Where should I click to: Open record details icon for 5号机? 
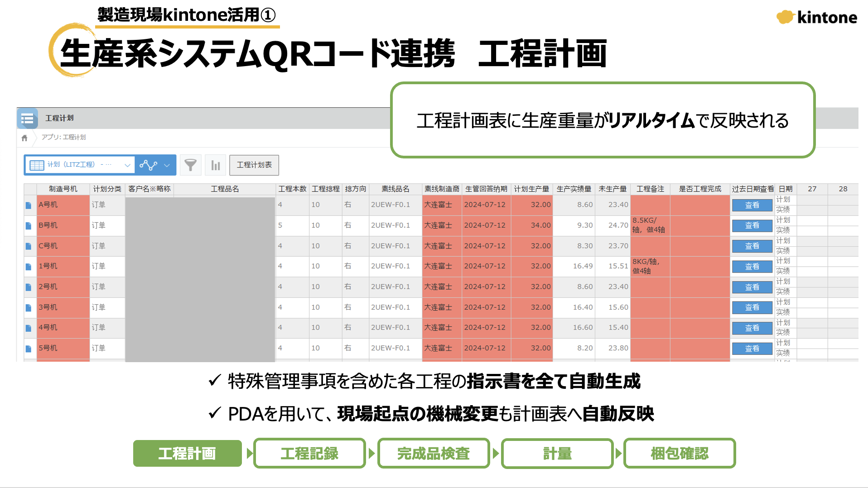(x=29, y=349)
